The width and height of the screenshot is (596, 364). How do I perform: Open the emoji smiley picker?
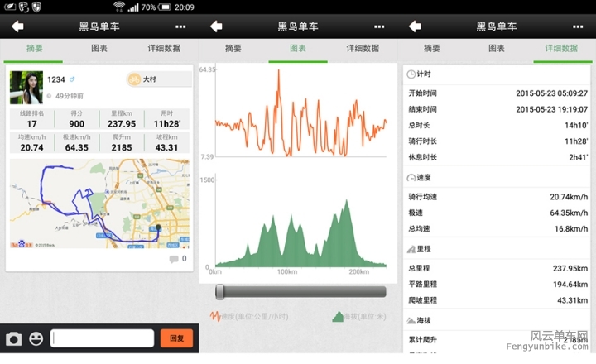[x=36, y=338]
